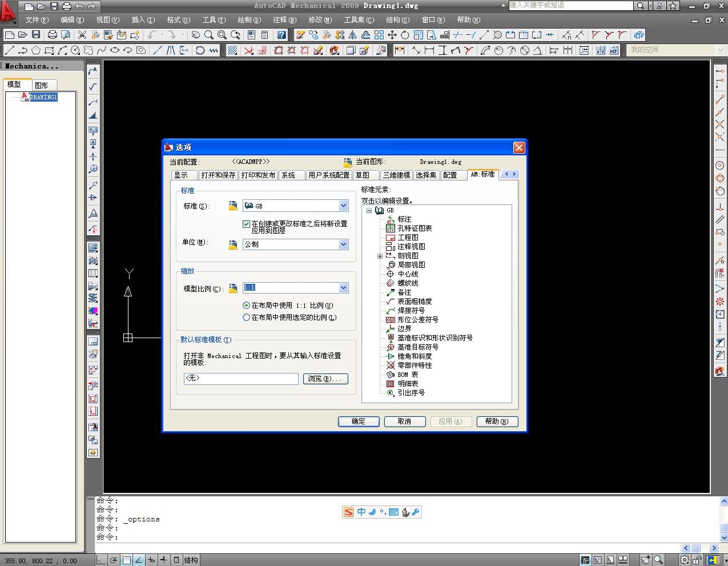Click the Fits H7 list icon
728x566 pixels.
(x=614, y=50)
